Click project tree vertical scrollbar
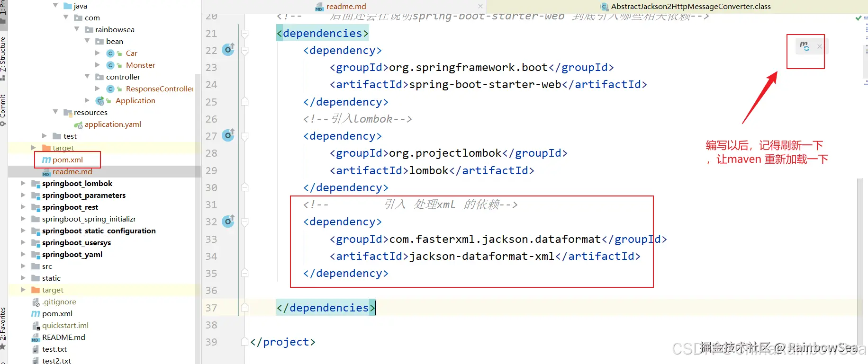868x364 pixels. click(x=198, y=219)
